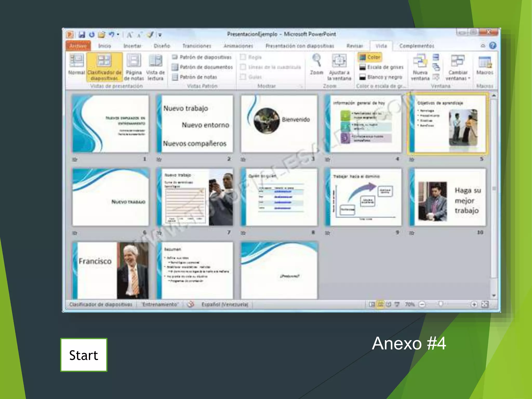
Task: Click the zoom slider handle in status bar
Action: pos(441,304)
